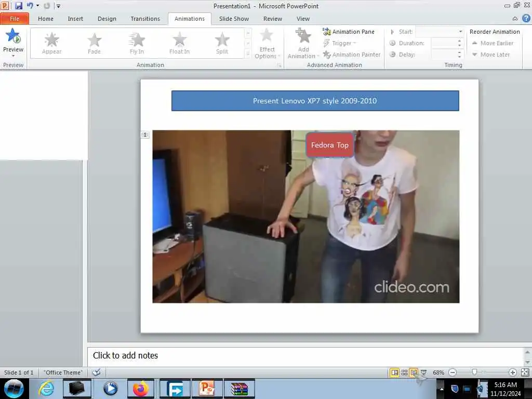Start Slide Show from status bar
The height and width of the screenshot is (399, 532).
tap(423, 373)
